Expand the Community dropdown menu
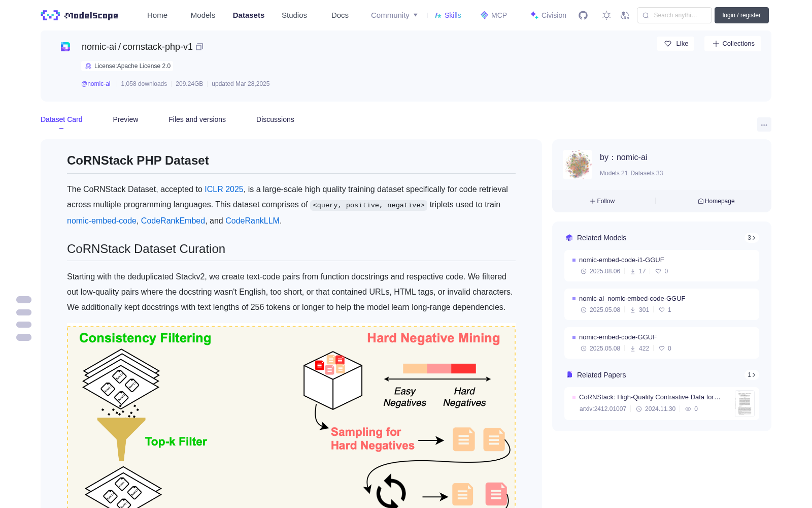 394,15
